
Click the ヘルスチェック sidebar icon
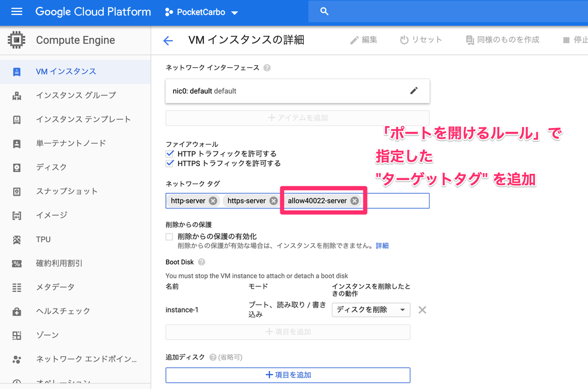click(x=17, y=312)
